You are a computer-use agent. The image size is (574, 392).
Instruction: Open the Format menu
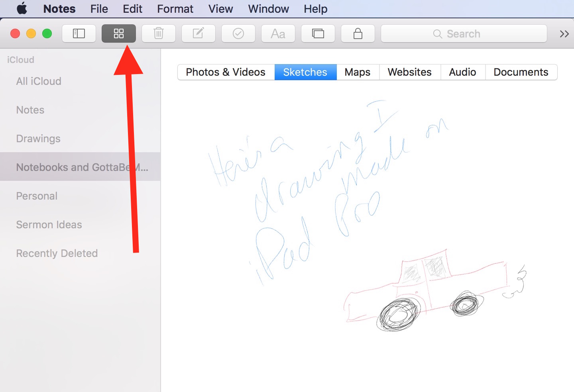[175, 9]
